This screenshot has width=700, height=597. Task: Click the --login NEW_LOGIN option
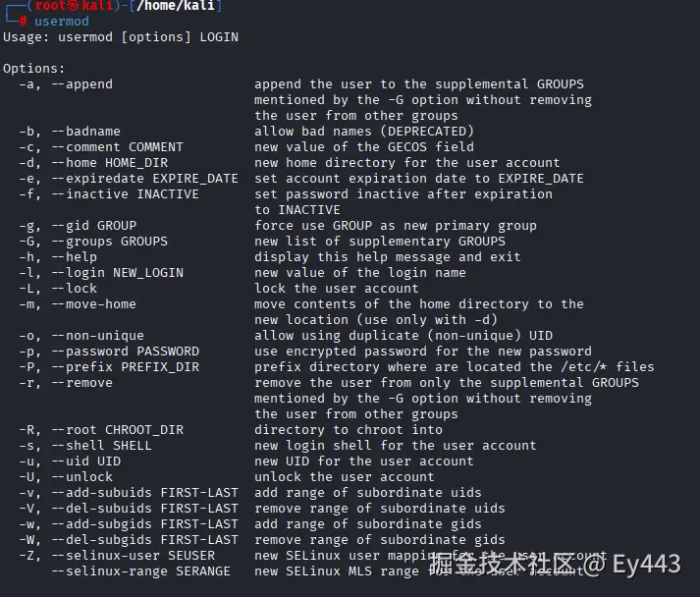[x=117, y=273]
